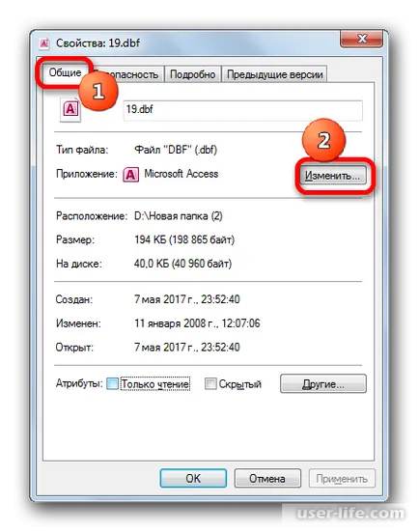The height and width of the screenshot is (532, 419).
Task: Click the На диске label
Action: [x=79, y=264]
